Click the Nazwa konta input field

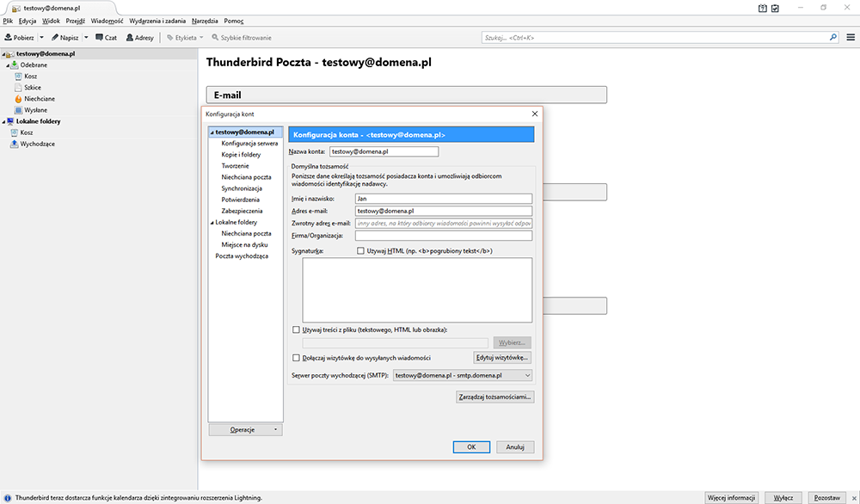coord(384,151)
